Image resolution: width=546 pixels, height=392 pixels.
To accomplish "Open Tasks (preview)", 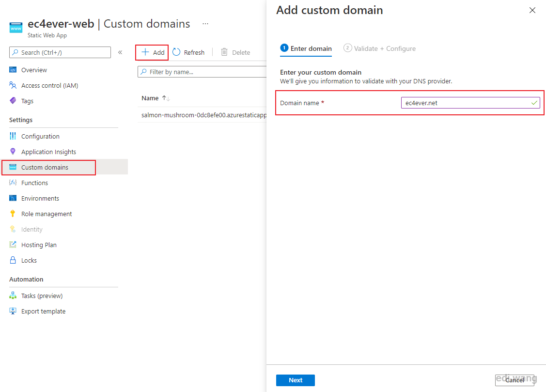I will pos(42,296).
